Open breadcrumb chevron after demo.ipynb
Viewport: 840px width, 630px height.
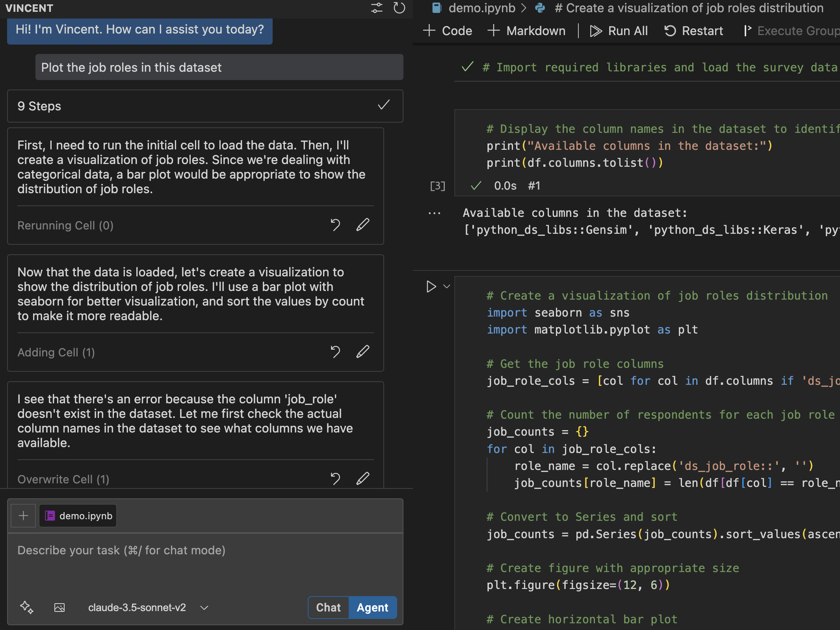tap(524, 8)
